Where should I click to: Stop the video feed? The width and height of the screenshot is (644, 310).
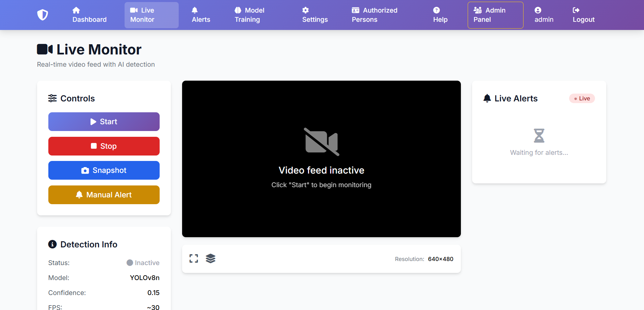104,146
